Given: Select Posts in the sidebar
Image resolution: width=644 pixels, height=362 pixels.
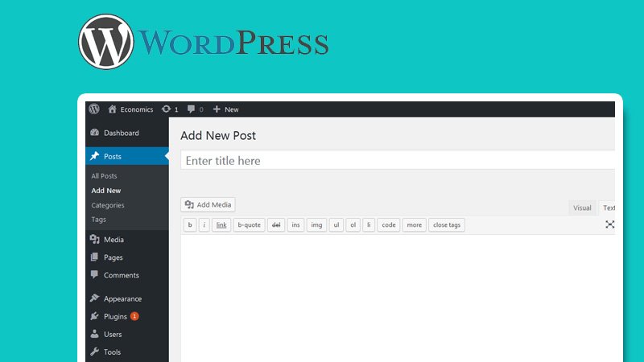Looking at the screenshot, I should click(127, 156).
